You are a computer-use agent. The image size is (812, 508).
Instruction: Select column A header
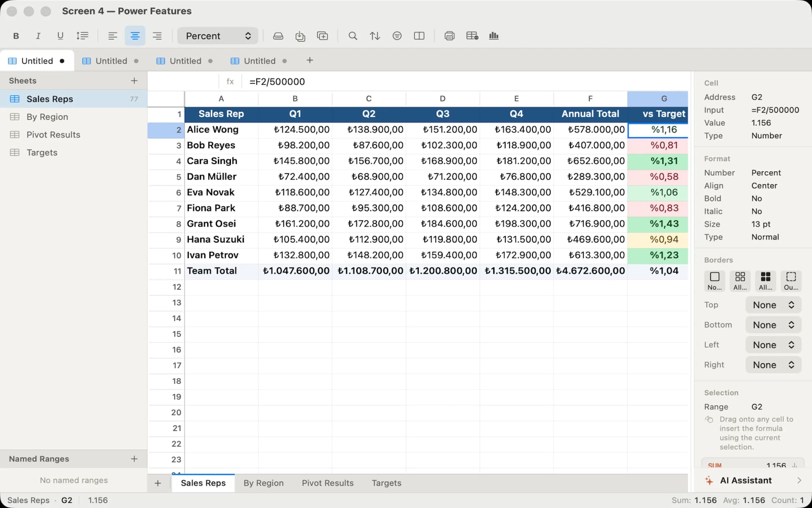point(221,99)
